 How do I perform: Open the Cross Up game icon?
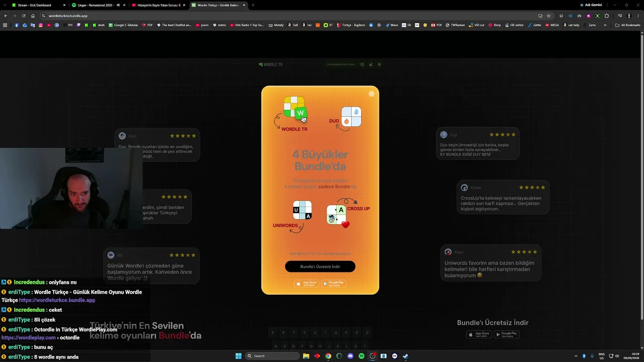coord(336,214)
